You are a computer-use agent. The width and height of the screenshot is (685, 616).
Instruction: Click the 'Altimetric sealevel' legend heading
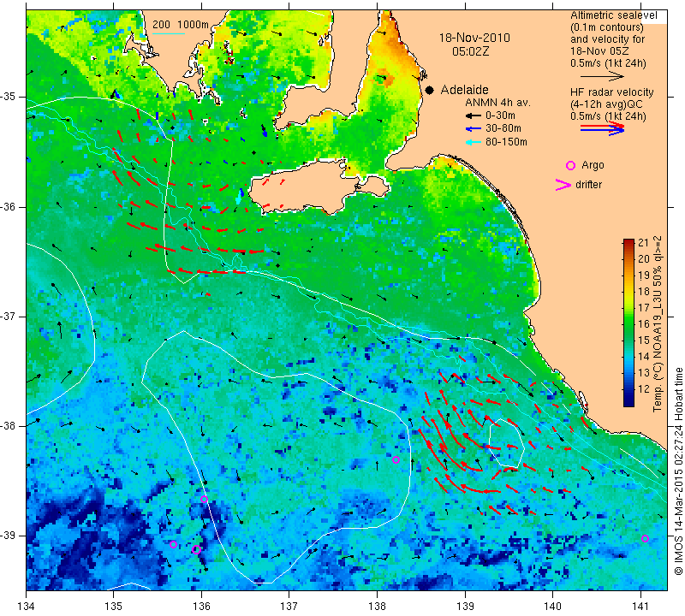tap(613, 15)
